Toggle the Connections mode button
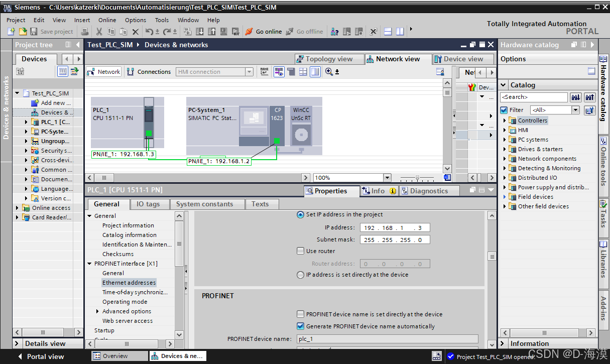Image resolution: width=610 pixels, height=364 pixels. (x=149, y=72)
